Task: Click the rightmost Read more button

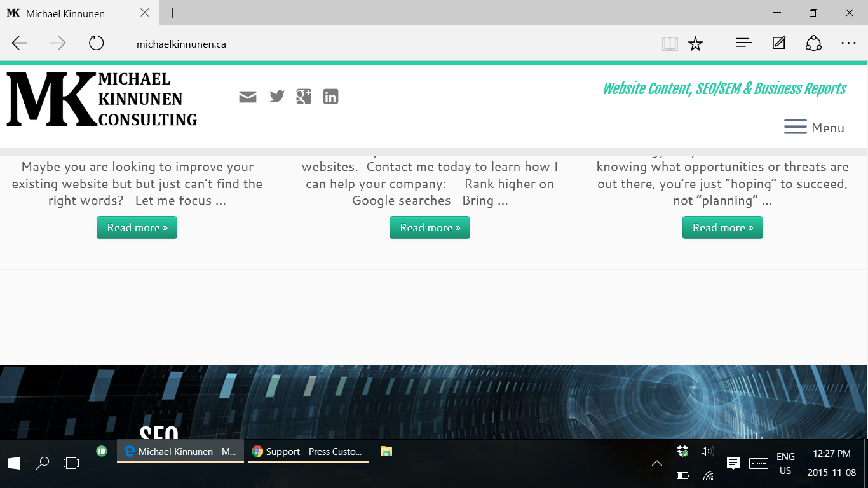Action: [722, 227]
